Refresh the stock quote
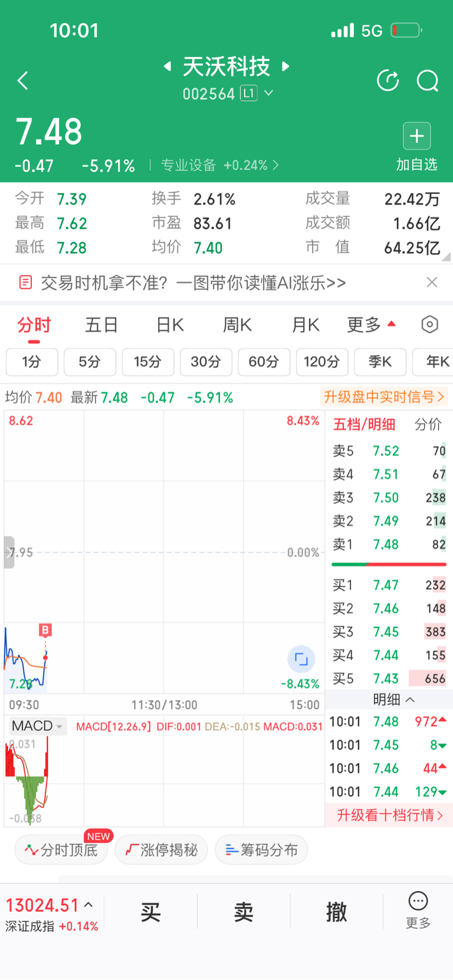This screenshot has height=980, width=453. coord(388,81)
